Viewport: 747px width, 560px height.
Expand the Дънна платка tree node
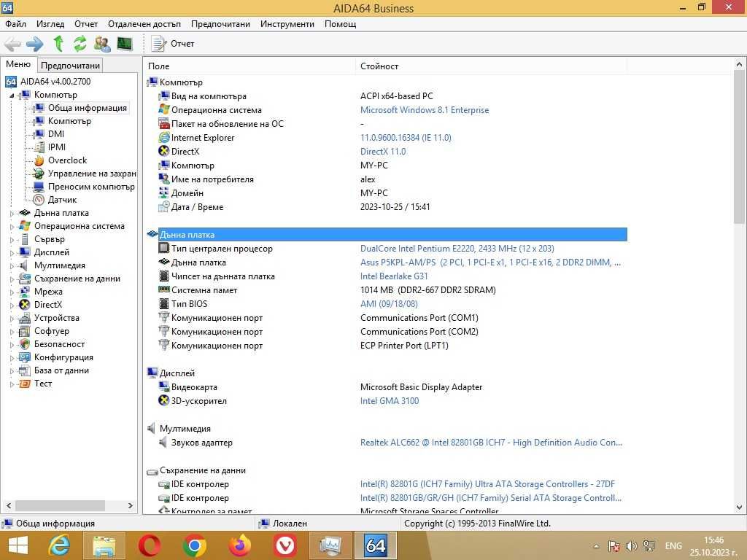pos(12,214)
